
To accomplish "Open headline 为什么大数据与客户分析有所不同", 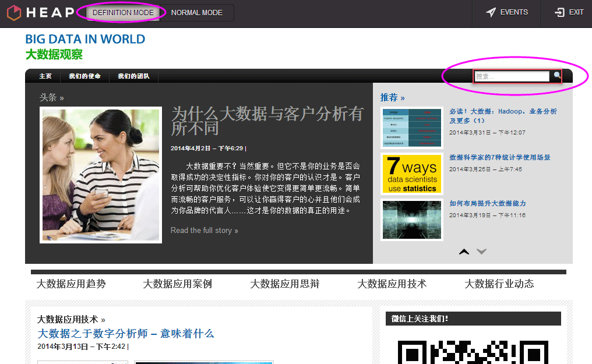I will tap(267, 121).
